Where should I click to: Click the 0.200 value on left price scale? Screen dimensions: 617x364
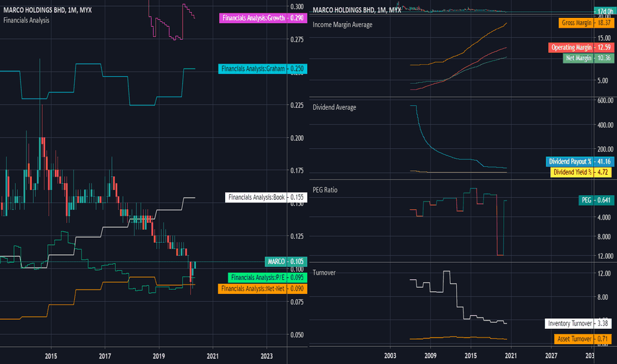297,138
